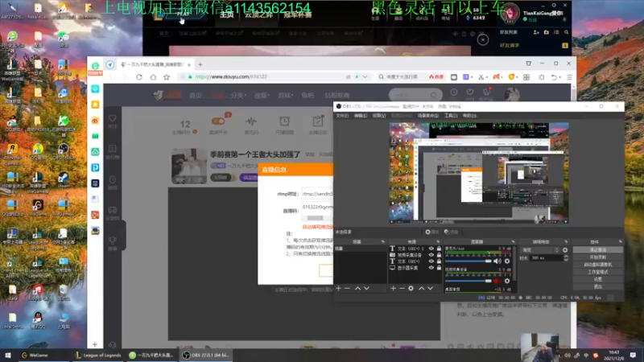Open OBS 工具 menu
Screen dimensions: 644x362
451,116
